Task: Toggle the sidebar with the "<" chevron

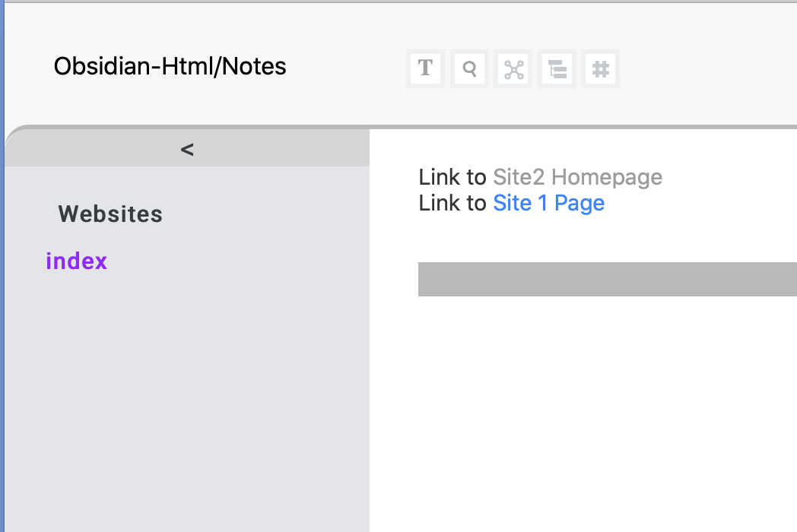Action: [187, 149]
